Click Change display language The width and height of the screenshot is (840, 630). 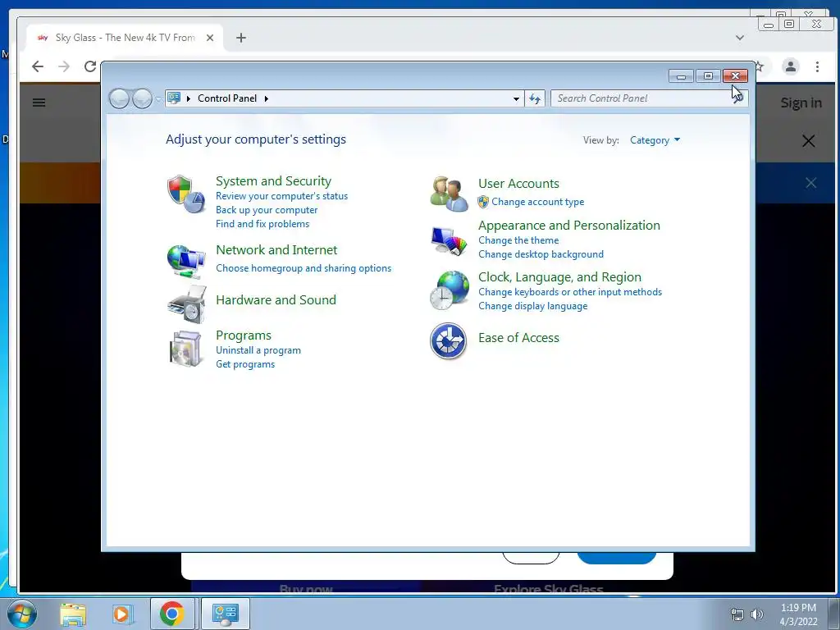pos(532,306)
